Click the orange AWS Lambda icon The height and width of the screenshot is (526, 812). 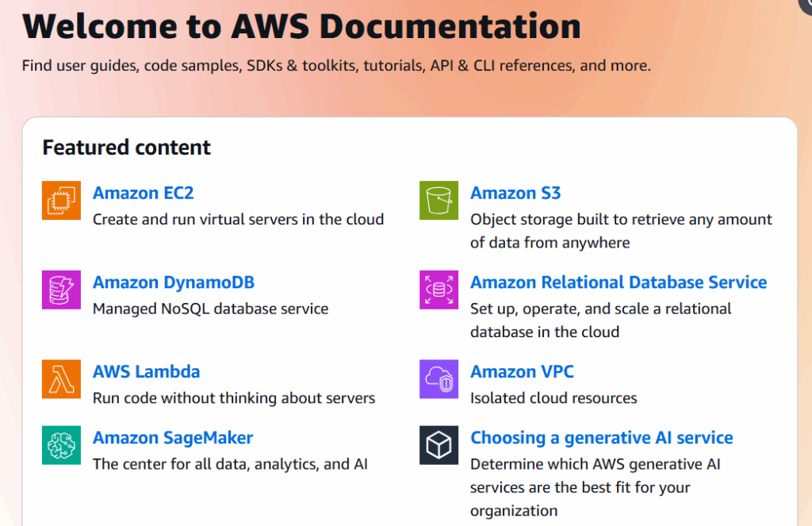pos(61,378)
